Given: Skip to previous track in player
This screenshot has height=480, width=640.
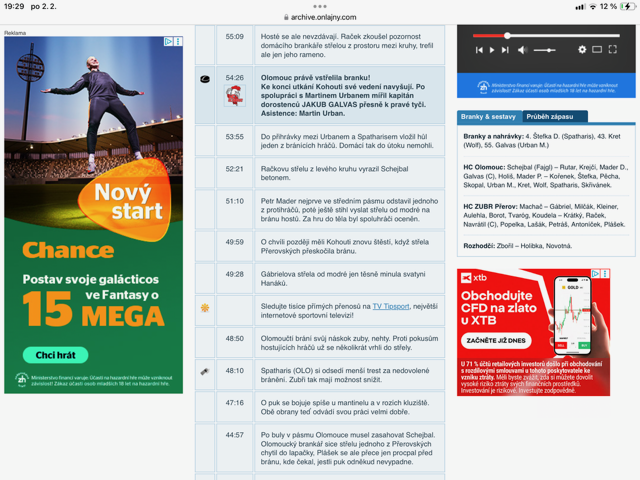Looking at the screenshot, I should pyautogui.click(x=479, y=50).
